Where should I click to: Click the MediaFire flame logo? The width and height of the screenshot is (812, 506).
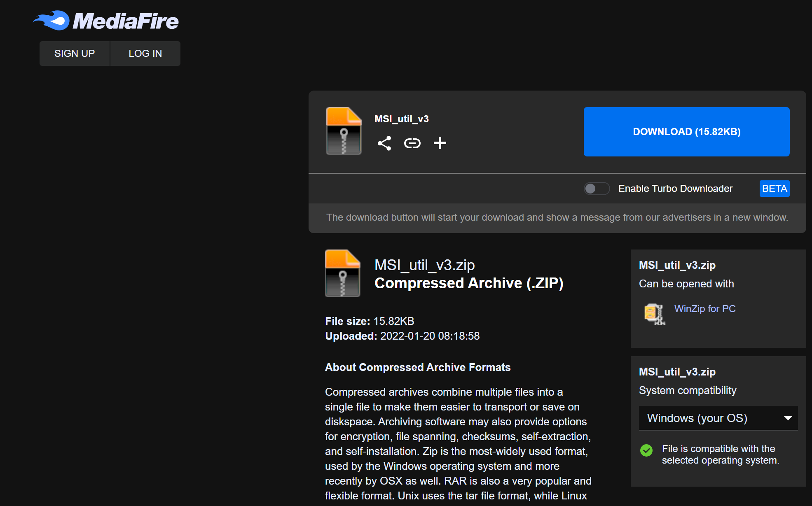click(x=52, y=21)
